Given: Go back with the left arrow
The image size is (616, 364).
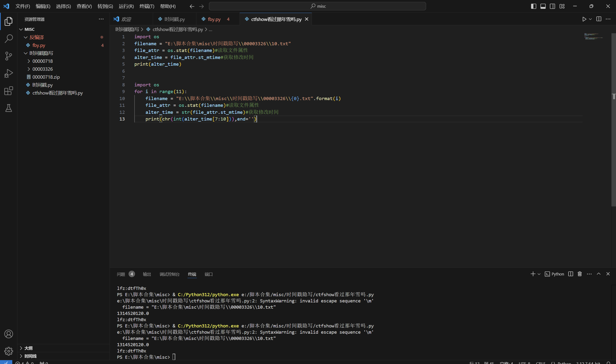Looking at the screenshot, I should point(192,6).
